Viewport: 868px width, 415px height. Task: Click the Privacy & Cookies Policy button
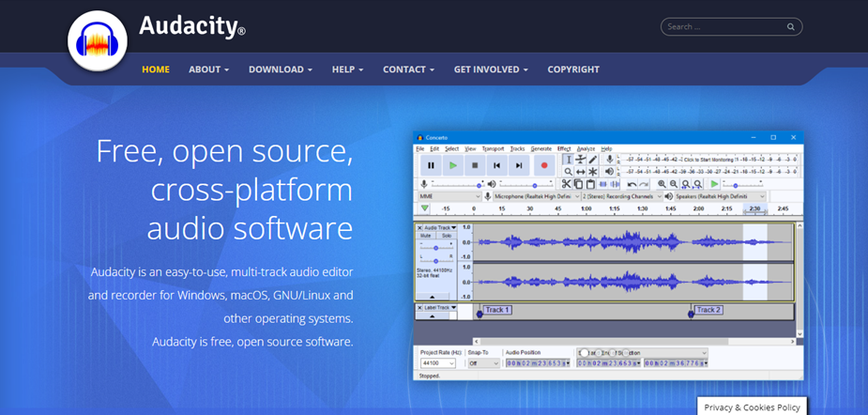752,407
